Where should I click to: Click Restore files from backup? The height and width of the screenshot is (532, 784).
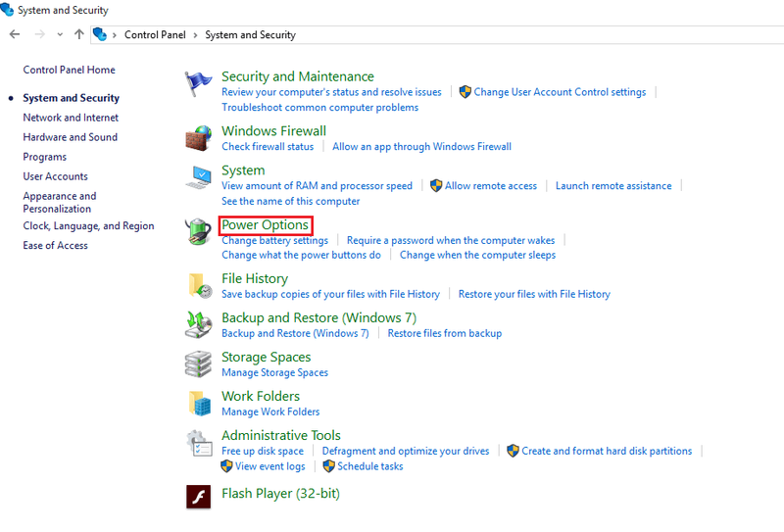(445, 333)
